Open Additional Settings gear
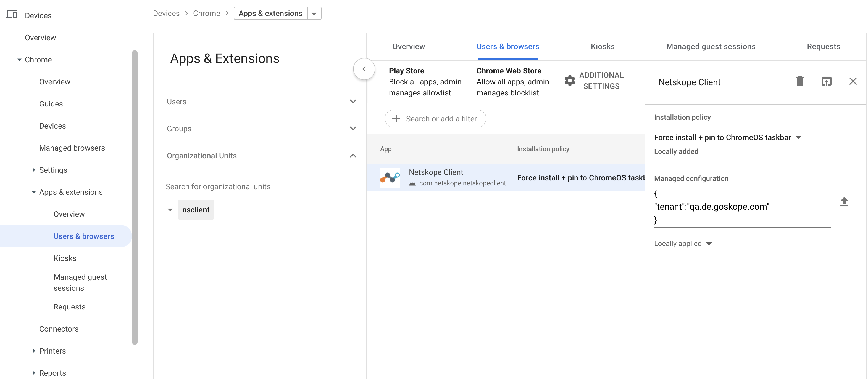 tap(570, 81)
